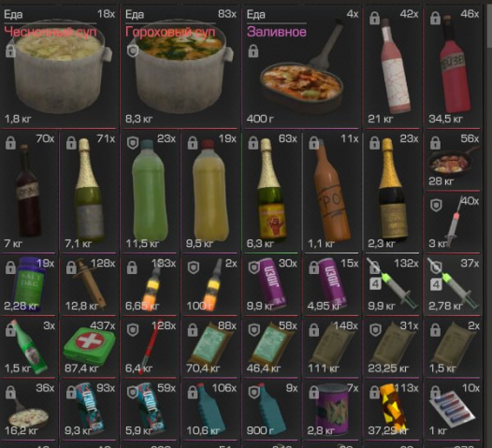Click the Еда label on Заливное
Viewport: 492px width, 448px height.
256,14
